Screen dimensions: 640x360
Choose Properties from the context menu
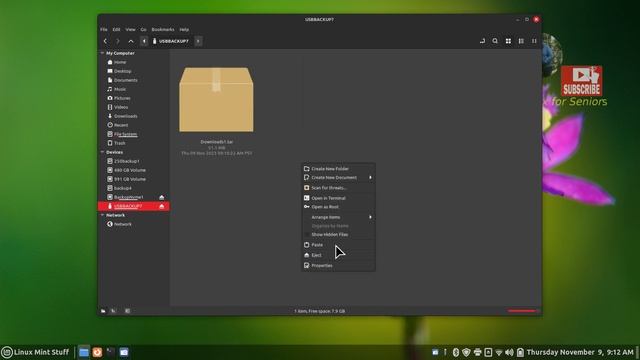click(x=338, y=266)
